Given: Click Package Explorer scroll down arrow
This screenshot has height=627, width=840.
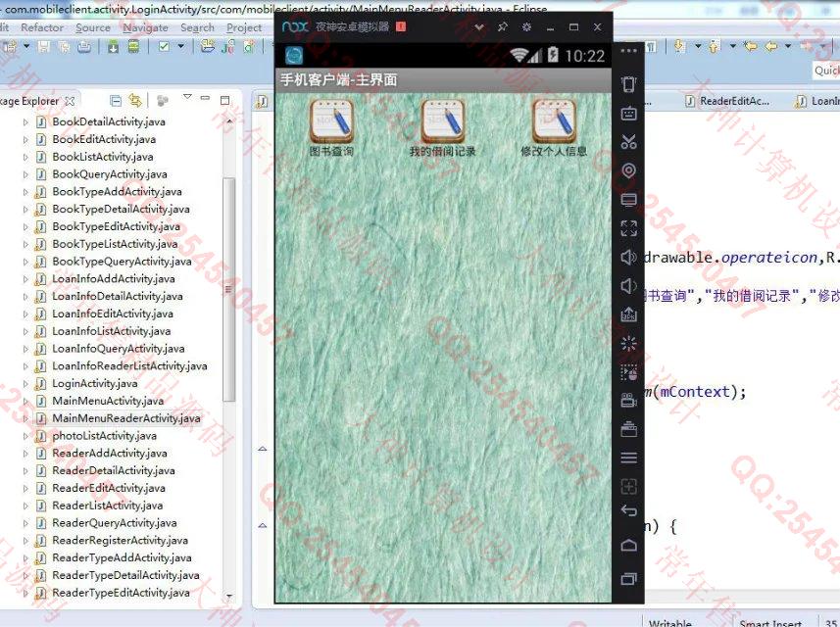Looking at the screenshot, I should 229,596.
